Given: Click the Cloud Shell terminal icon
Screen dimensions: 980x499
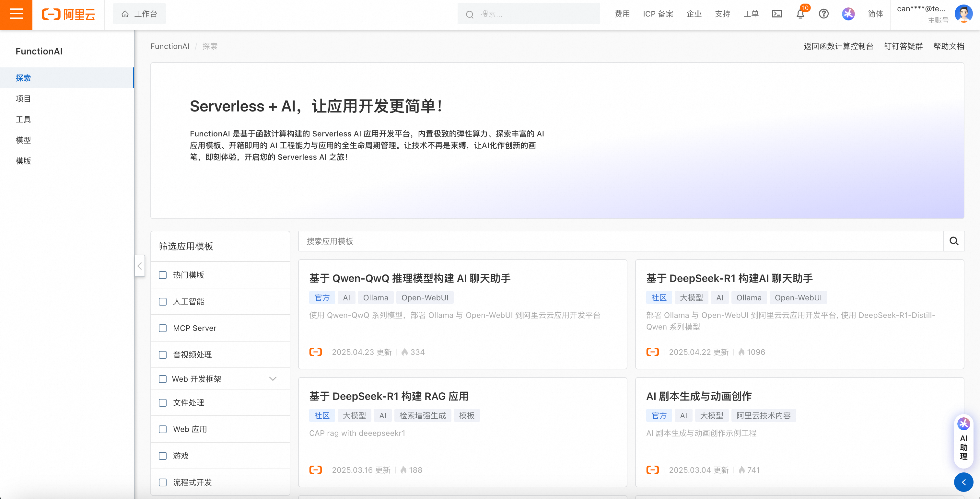Looking at the screenshot, I should (x=777, y=14).
